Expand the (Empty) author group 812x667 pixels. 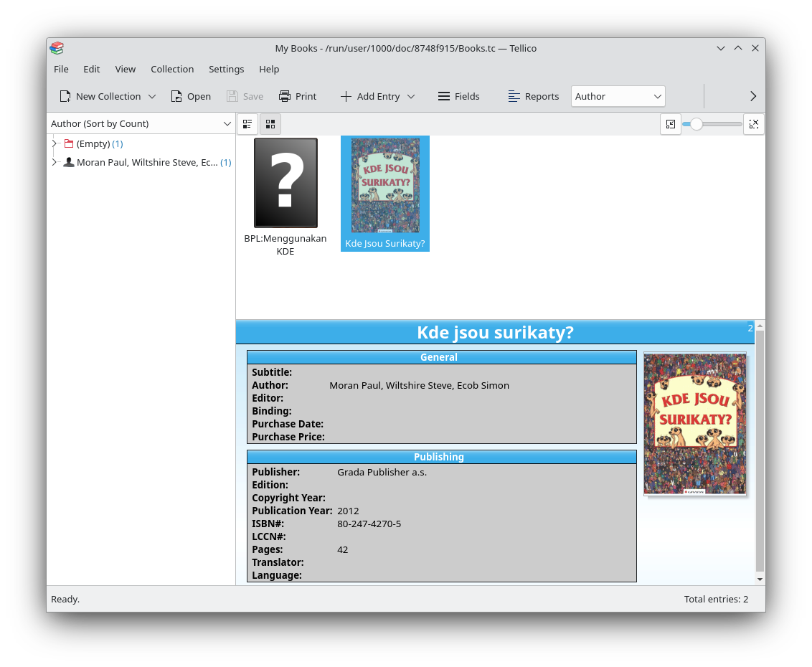[x=54, y=143]
